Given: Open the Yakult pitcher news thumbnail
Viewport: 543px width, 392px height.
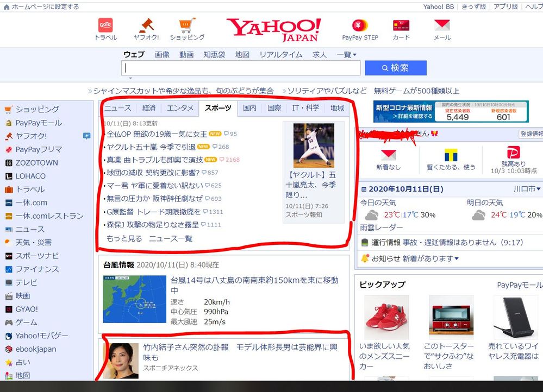Looking at the screenshot, I should click(x=314, y=146).
